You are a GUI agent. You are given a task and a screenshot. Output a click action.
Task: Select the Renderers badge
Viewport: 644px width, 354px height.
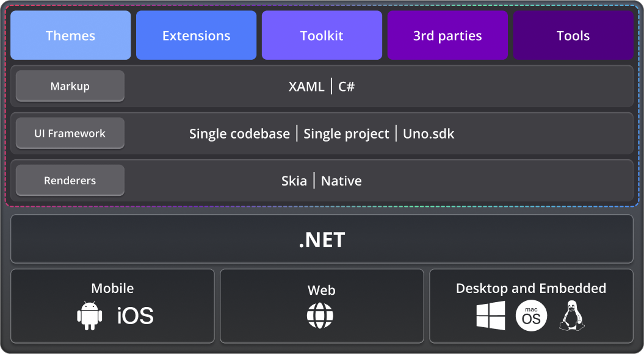70,180
